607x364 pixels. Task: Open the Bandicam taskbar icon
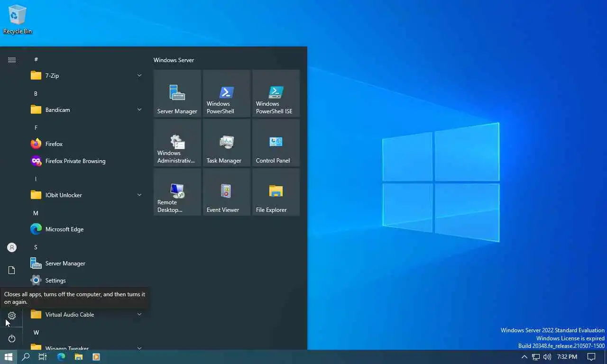(x=96, y=357)
